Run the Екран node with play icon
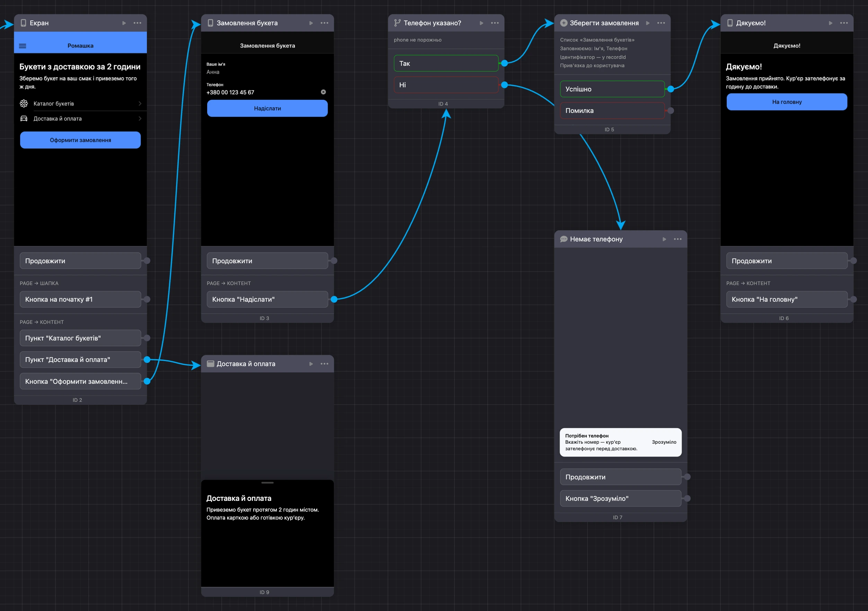Image resolution: width=868 pixels, height=611 pixels. (x=124, y=23)
